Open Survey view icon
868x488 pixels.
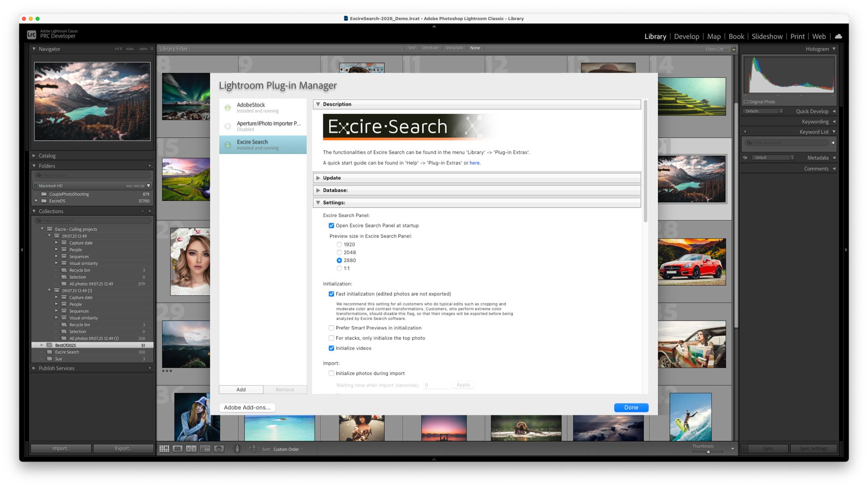[x=205, y=449]
